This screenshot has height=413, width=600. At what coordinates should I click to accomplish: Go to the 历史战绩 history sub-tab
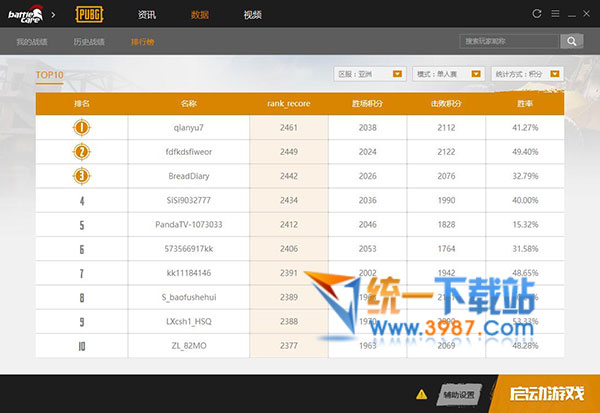tap(89, 42)
